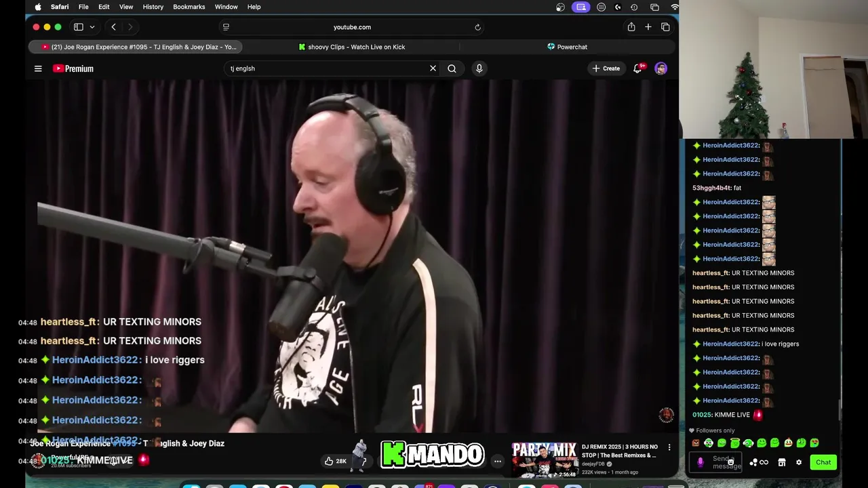This screenshot has height=488, width=868.
Task: Click the '01025' username in Kick chat
Action: coord(702,415)
